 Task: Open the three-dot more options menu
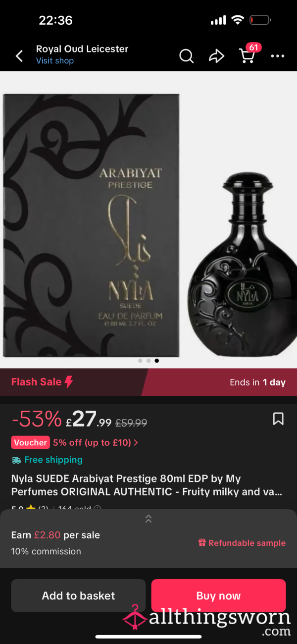point(278,56)
